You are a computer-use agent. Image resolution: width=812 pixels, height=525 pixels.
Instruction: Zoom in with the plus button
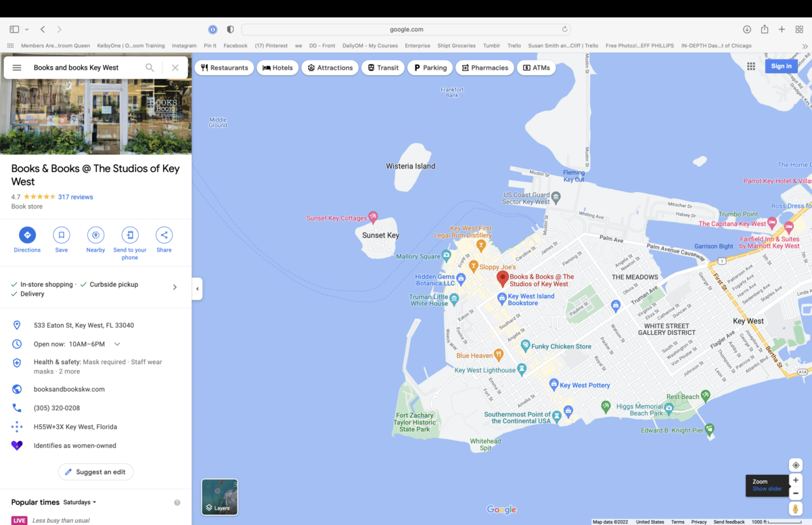click(796, 480)
